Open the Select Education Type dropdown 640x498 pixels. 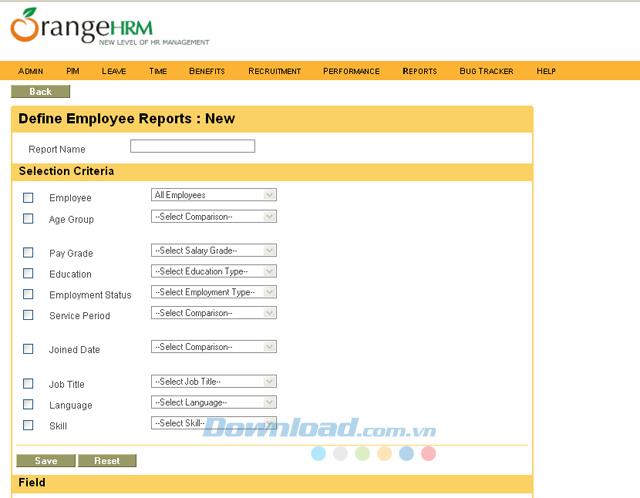213,271
